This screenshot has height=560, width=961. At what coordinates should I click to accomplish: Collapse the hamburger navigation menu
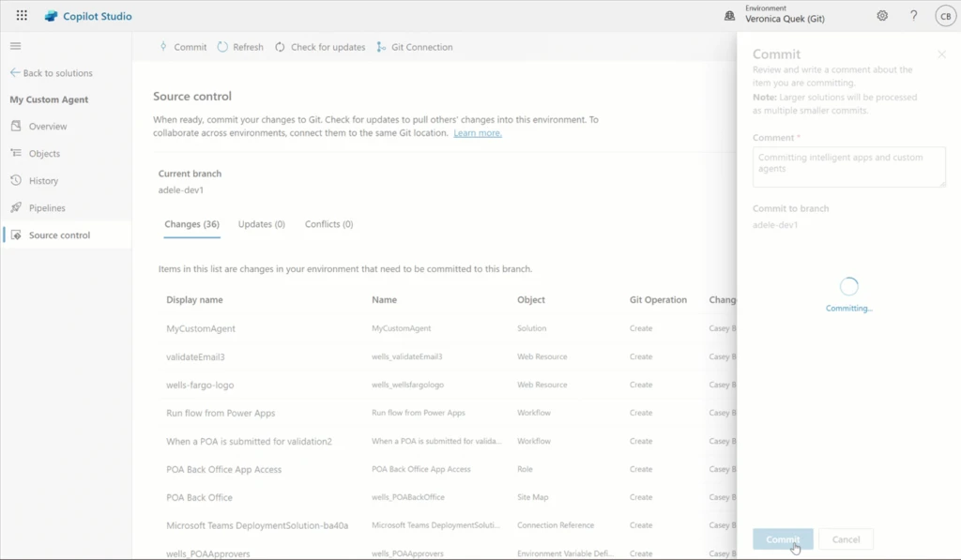15,46
